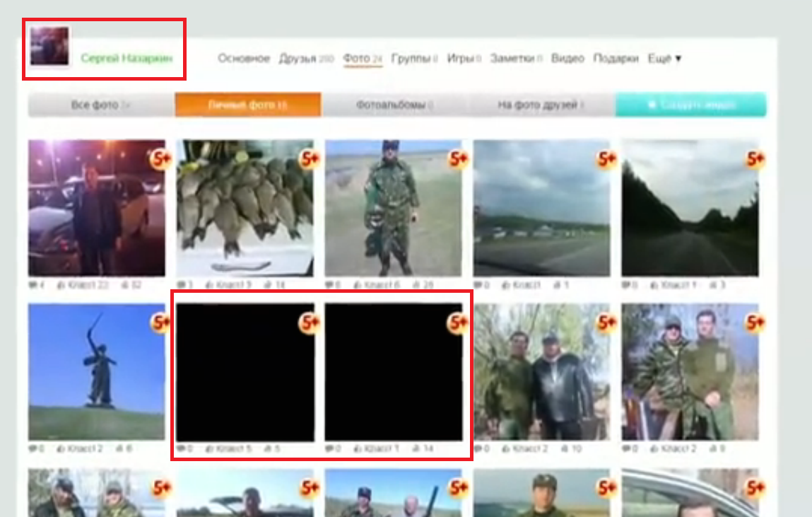Open the Игры section

[464, 59]
